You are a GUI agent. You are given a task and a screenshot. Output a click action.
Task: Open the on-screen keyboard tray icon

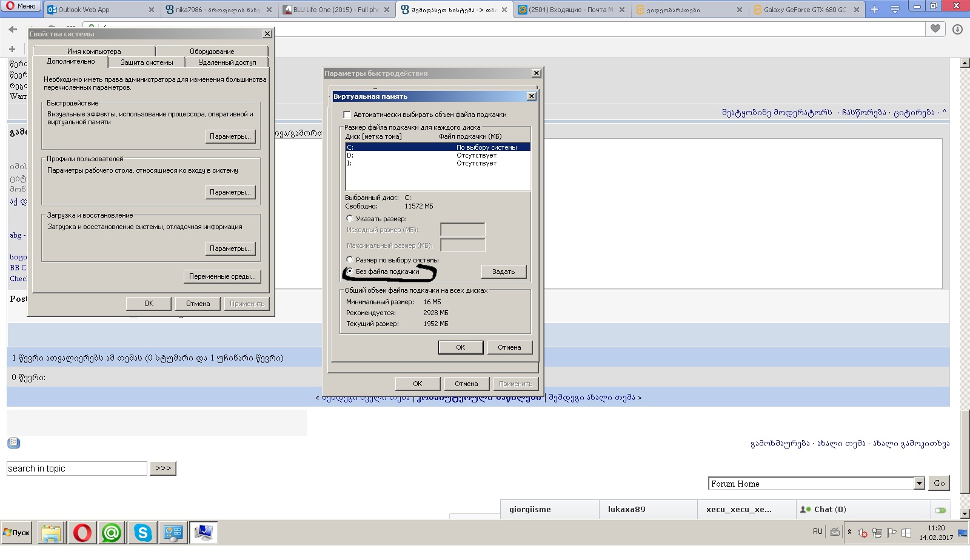click(x=835, y=532)
